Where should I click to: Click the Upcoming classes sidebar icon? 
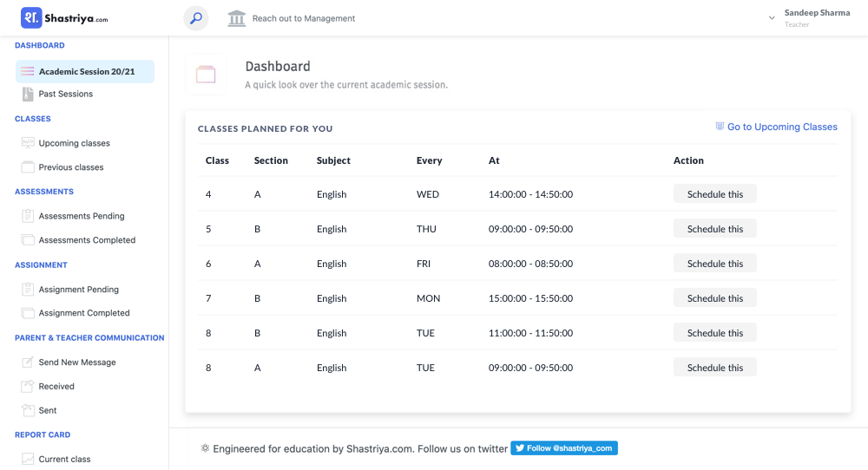pos(28,143)
